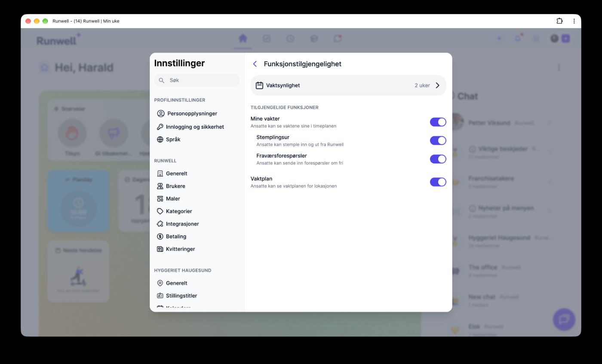Click the Runwell logo
This screenshot has height=364, width=602.
tap(58, 40)
